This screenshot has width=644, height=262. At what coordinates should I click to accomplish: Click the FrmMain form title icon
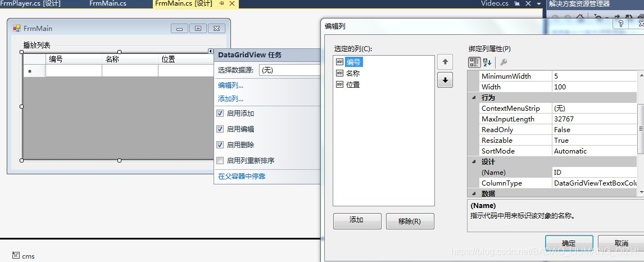16,28
